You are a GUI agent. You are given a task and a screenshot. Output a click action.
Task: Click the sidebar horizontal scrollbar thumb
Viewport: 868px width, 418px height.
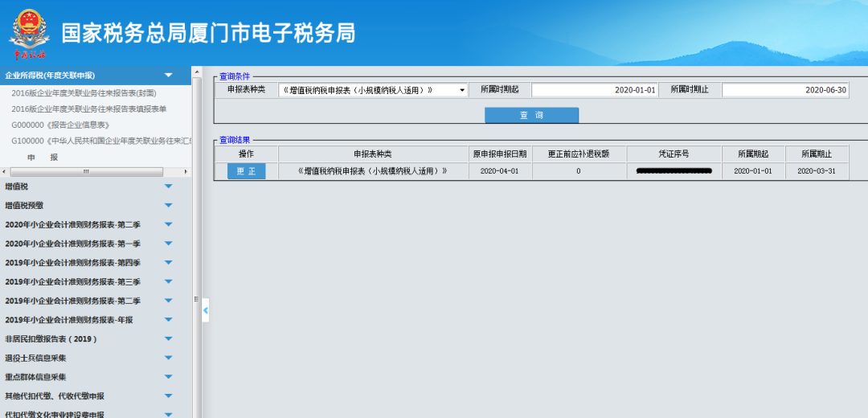[86, 172]
